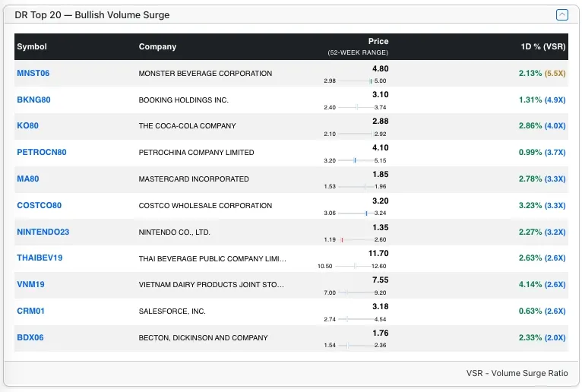Click the MNST06 price 4.80
Screen dimensions: 582x392
click(381, 68)
